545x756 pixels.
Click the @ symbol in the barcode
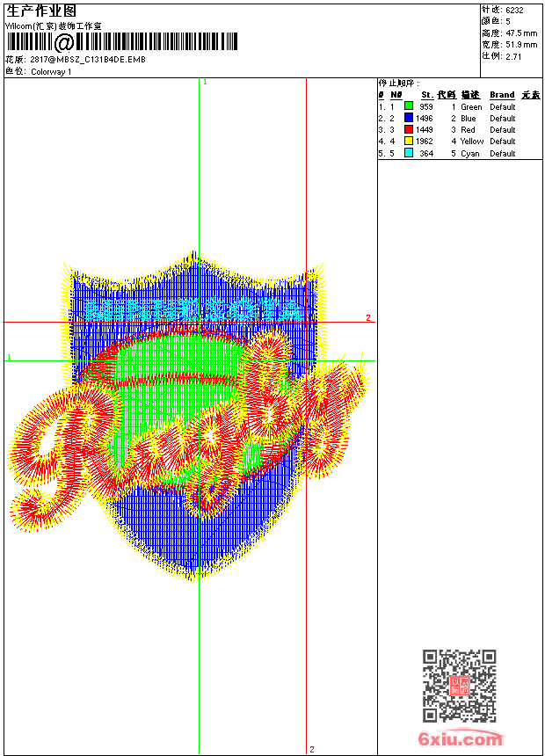click(x=64, y=42)
